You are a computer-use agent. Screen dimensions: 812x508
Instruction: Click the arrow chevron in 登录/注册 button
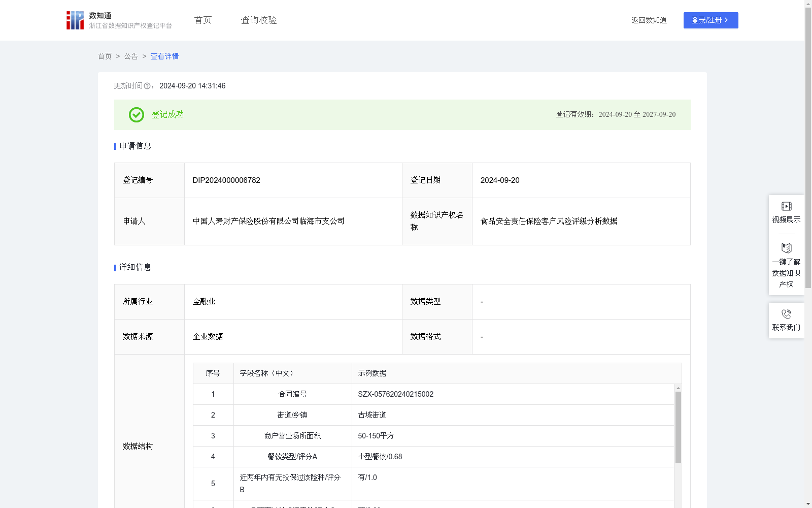727,20
